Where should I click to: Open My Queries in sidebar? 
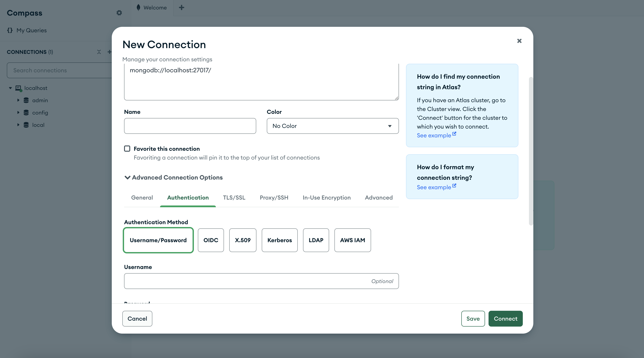[31, 30]
